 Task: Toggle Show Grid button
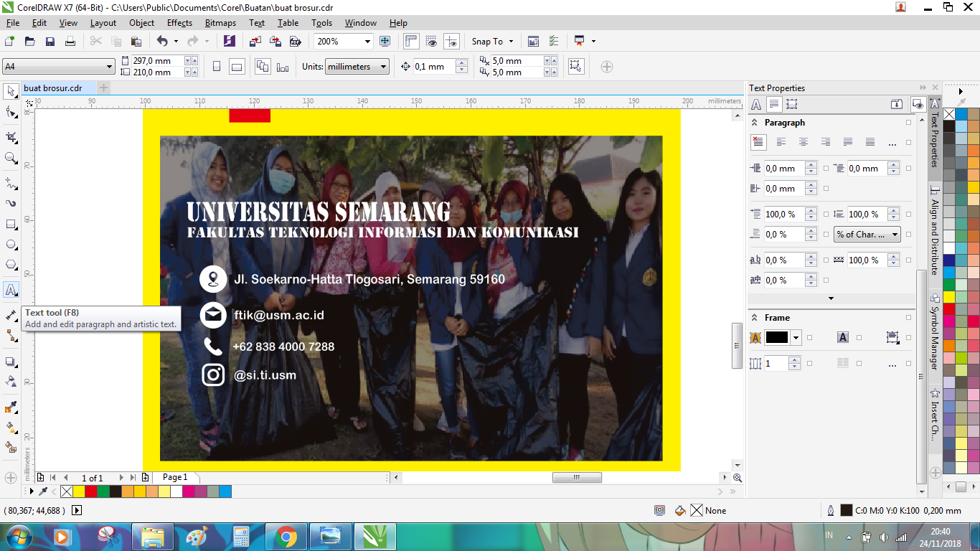click(x=431, y=42)
